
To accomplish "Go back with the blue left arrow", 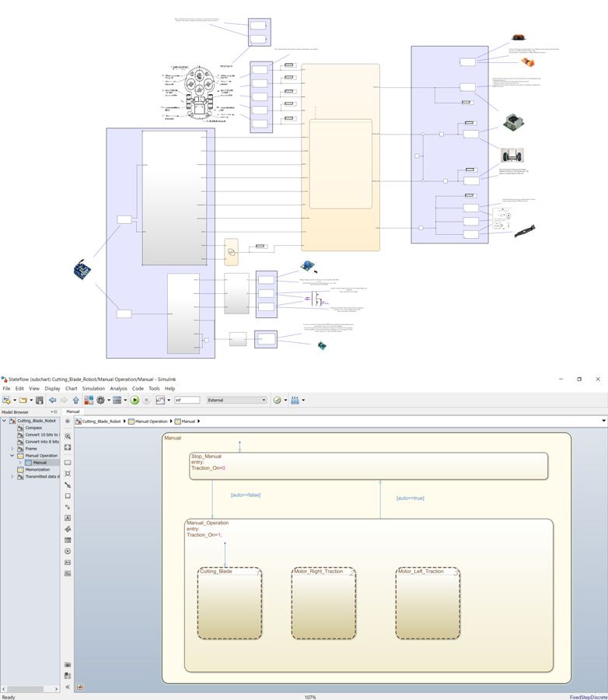I will pos(53,400).
